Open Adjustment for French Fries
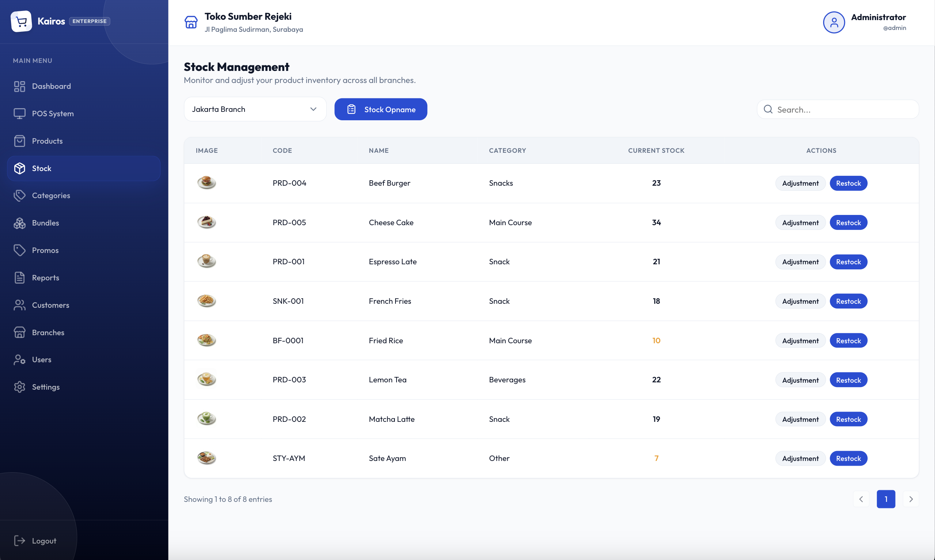Image resolution: width=935 pixels, height=560 pixels. tap(800, 301)
